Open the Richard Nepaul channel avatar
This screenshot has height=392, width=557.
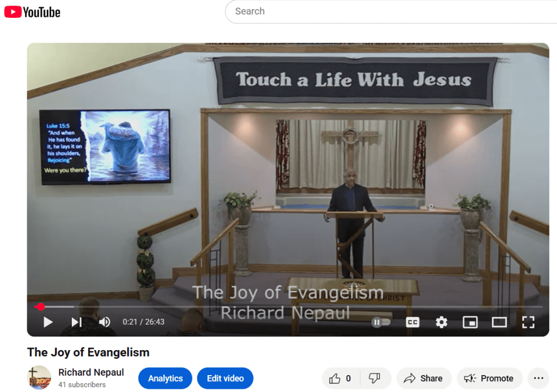click(x=39, y=378)
